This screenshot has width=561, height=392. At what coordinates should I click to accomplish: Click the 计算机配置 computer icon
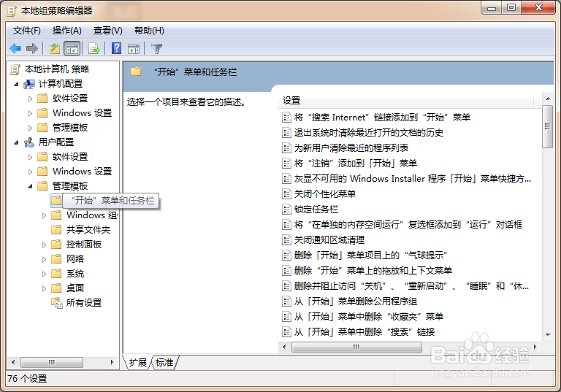(29, 84)
